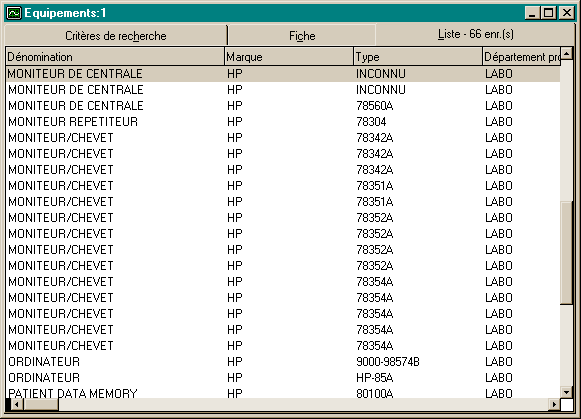The image size is (581, 419).
Task: Click the vertical scrollbar up arrow
Action: 567,54
